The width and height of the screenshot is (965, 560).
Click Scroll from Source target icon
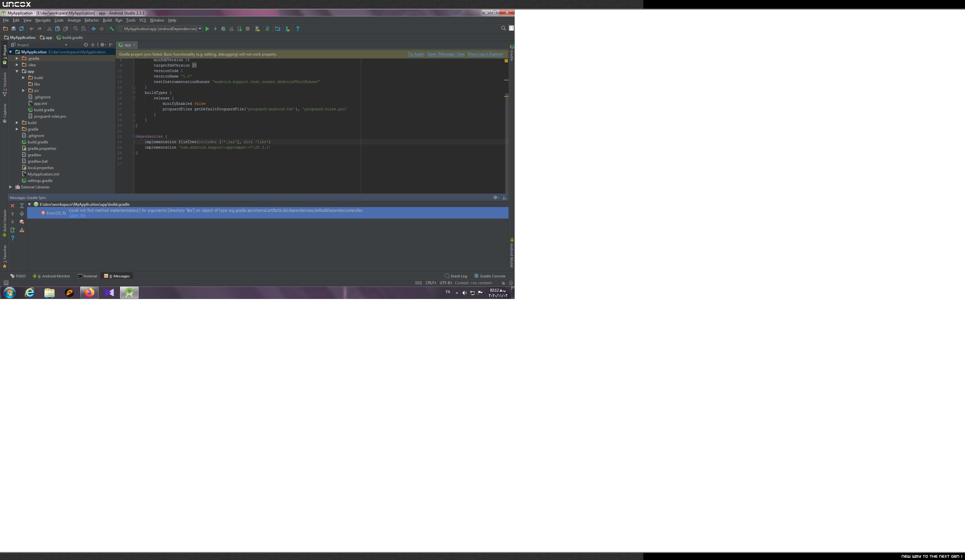[86, 45]
